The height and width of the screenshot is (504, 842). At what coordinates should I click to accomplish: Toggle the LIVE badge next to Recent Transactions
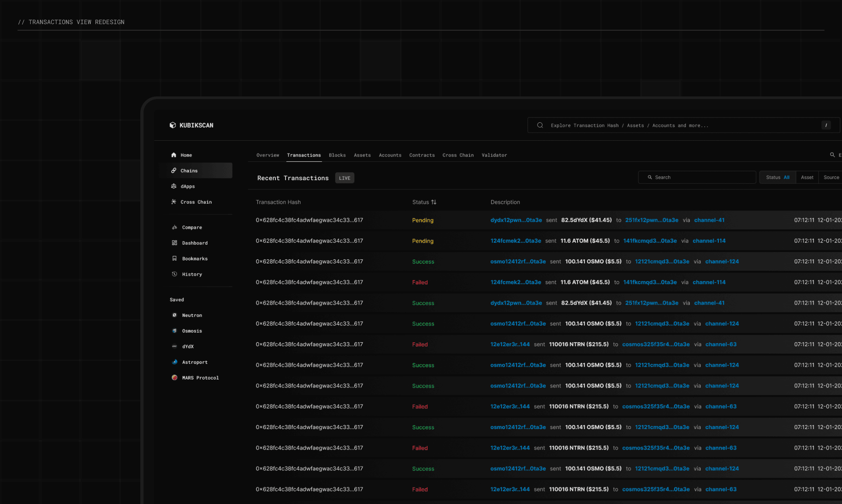[x=345, y=178]
